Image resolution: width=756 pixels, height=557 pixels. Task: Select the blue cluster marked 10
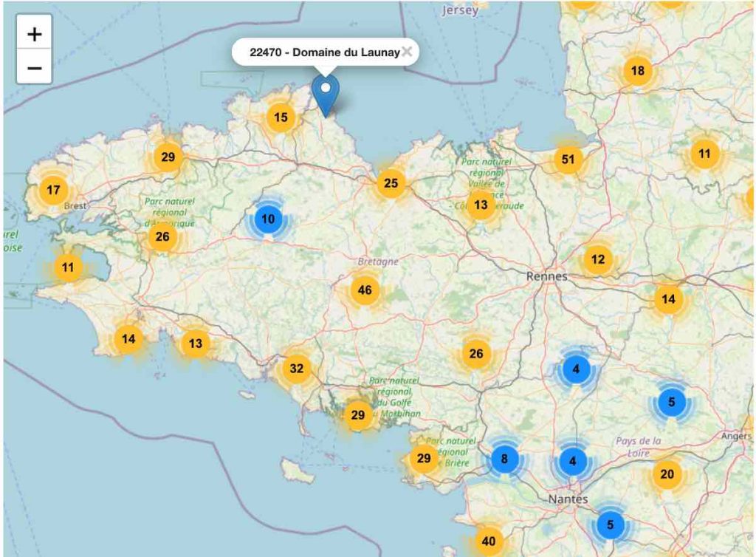(x=268, y=219)
